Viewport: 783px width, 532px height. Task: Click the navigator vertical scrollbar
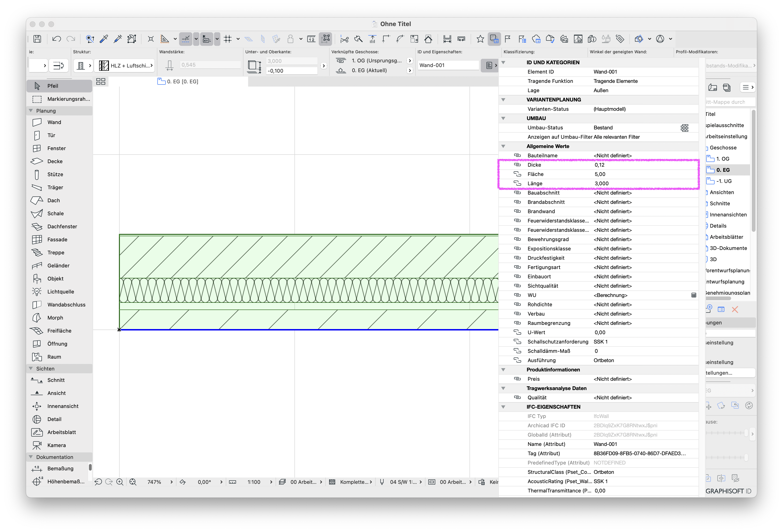(753, 171)
